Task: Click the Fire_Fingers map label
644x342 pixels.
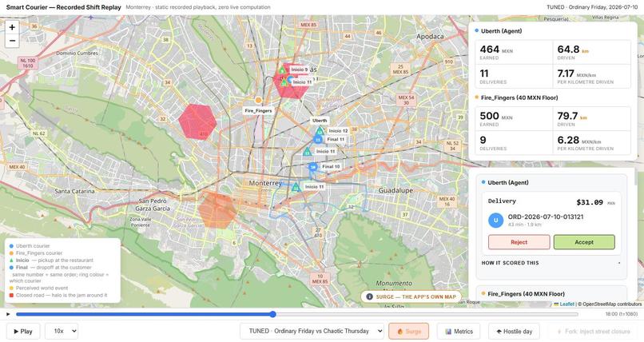Action: (258, 111)
